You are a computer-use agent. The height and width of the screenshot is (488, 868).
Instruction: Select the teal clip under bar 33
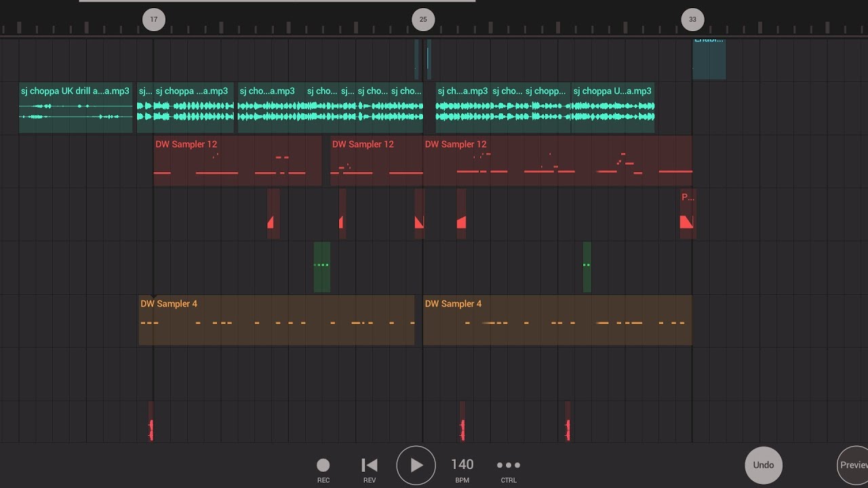[709, 58]
